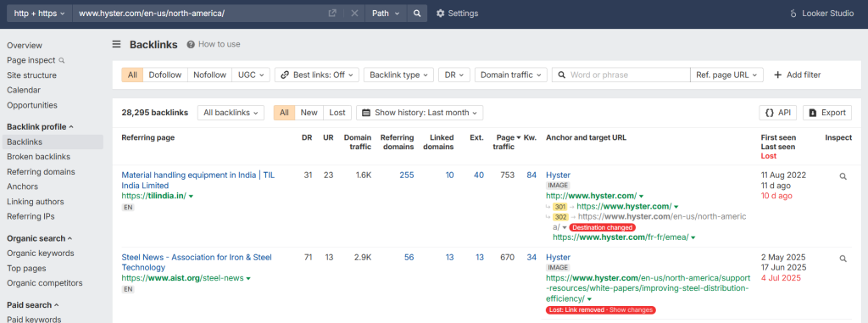Open the DR filter dropdown
This screenshot has height=323, width=868.
coord(454,75)
